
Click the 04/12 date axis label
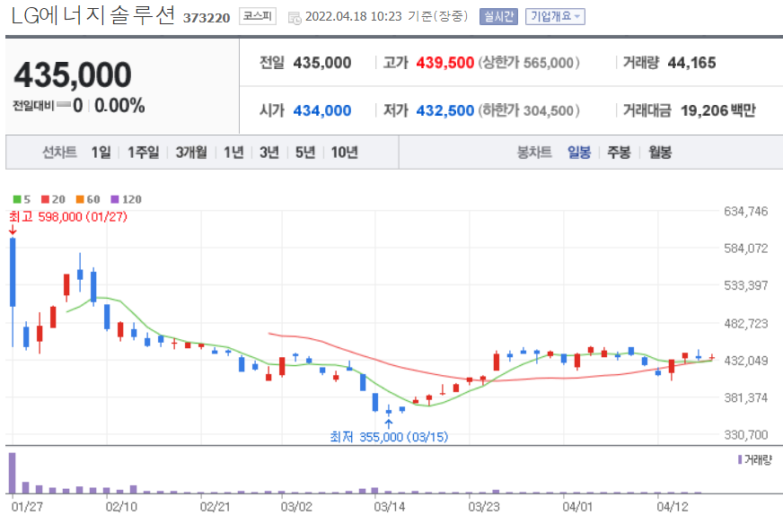pos(673,507)
